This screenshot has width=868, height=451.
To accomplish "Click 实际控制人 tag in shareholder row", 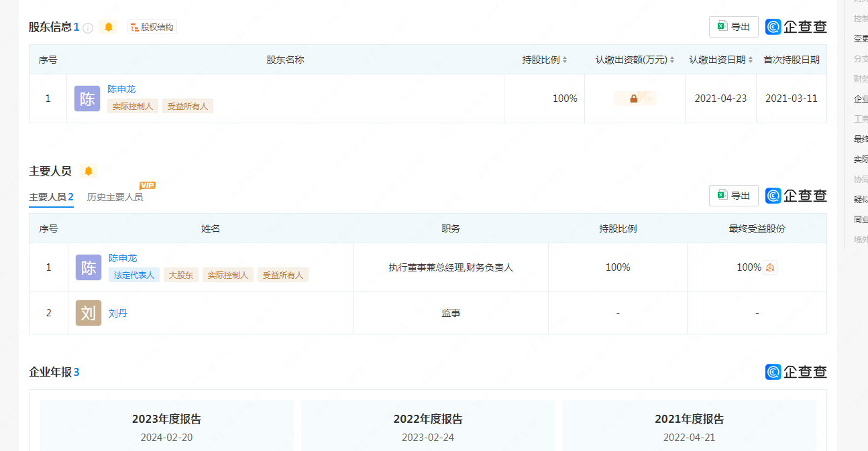I will click(x=133, y=106).
